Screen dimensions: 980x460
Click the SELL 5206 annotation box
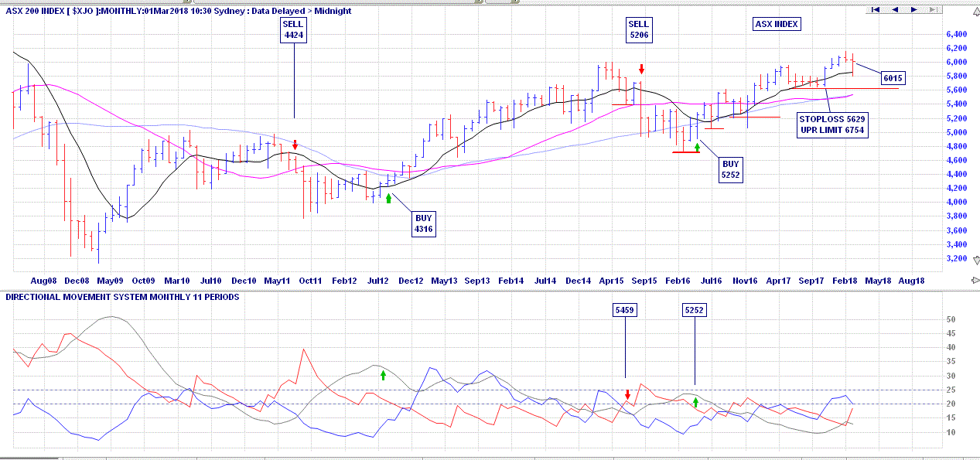click(640, 29)
